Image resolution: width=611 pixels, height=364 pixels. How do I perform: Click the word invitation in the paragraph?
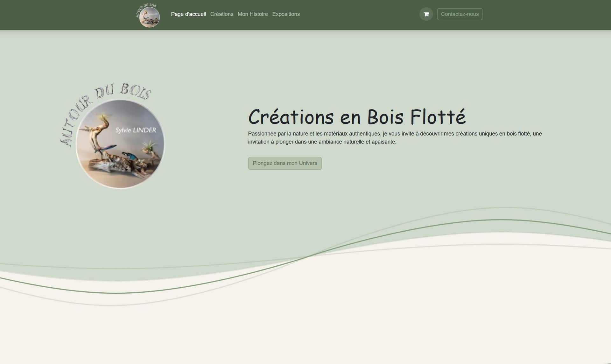click(258, 142)
